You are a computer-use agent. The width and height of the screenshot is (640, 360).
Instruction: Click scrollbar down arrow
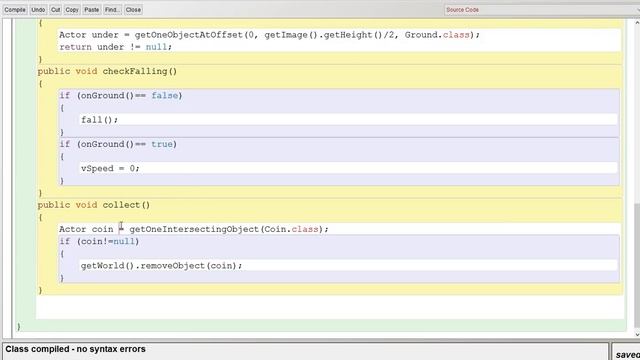point(637,334)
